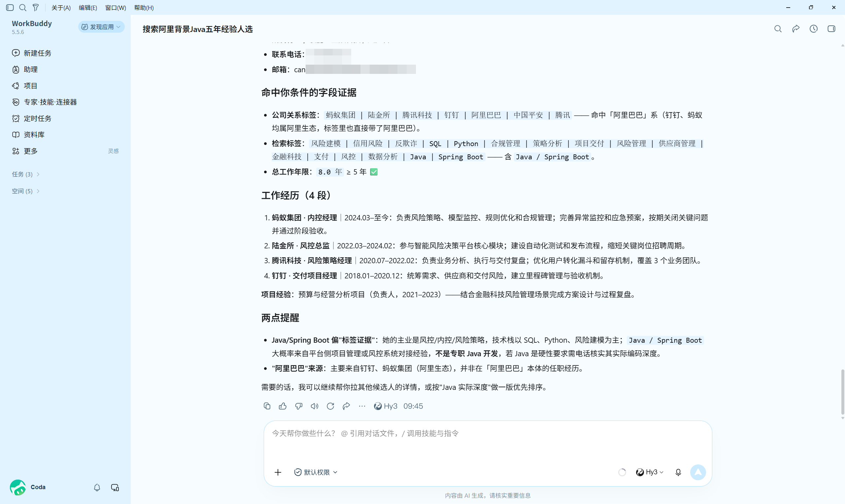Open conversation history clock icon

pos(813,29)
